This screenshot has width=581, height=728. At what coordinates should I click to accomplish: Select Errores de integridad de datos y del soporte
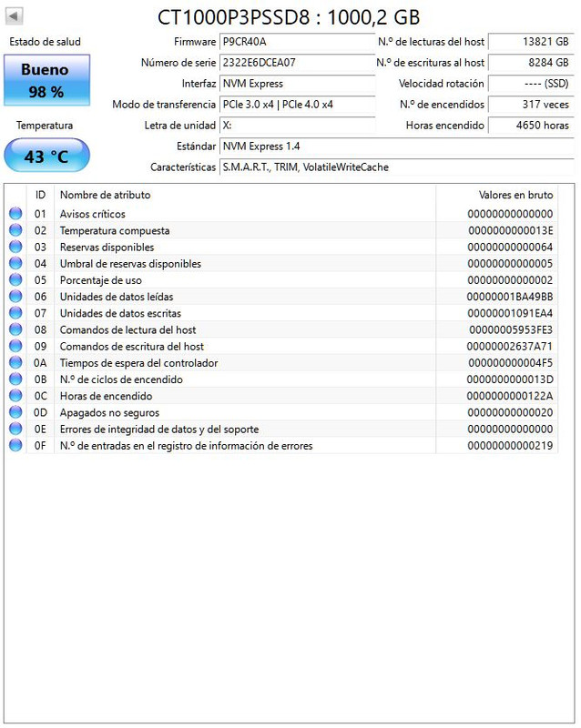click(x=159, y=429)
